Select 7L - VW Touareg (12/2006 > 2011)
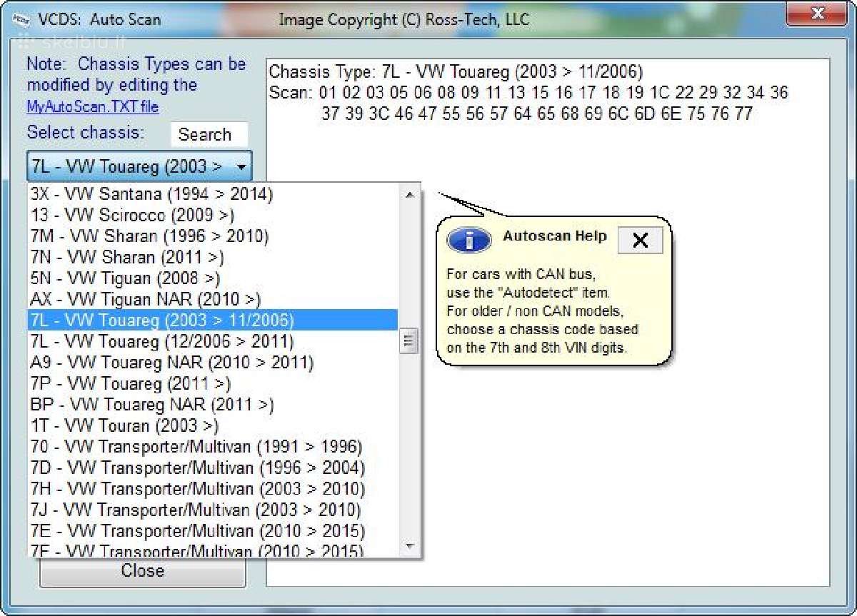The width and height of the screenshot is (857, 616). (x=213, y=341)
